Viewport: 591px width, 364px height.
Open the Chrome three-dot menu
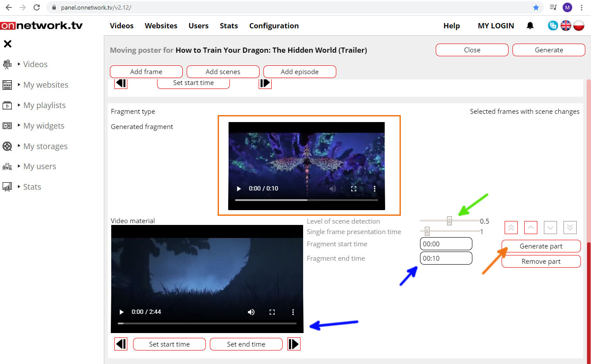point(582,7)
